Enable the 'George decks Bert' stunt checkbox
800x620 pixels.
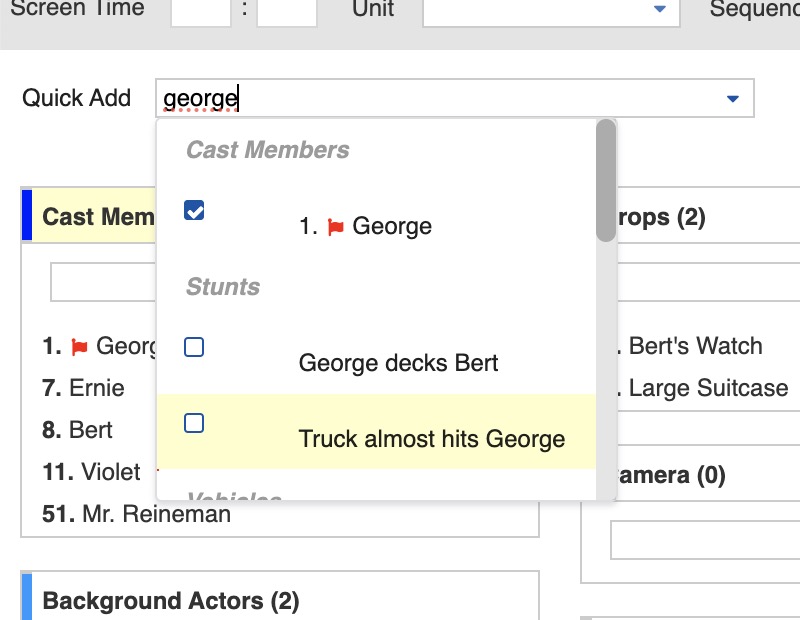coord(195,347)
